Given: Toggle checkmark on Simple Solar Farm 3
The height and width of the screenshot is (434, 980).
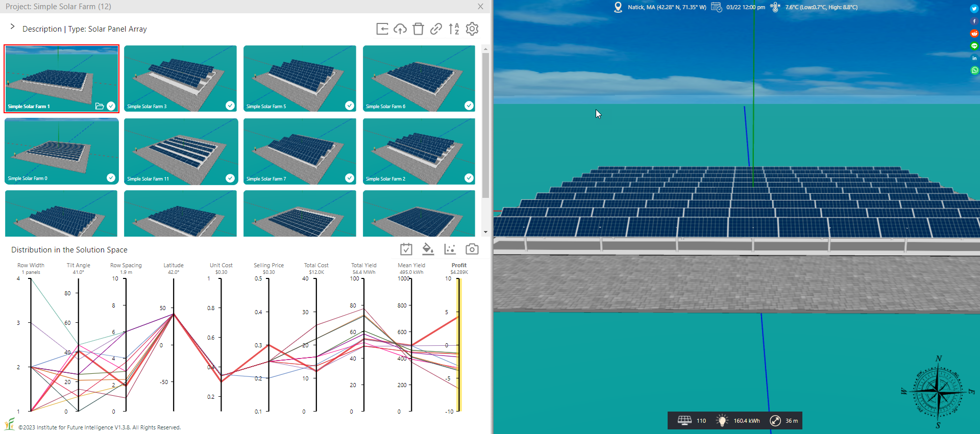Looking at the screenshot, I should point(230,106).
